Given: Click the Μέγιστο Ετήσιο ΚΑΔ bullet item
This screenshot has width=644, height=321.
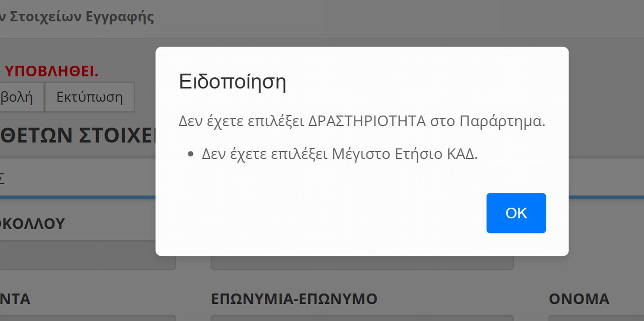Looking at the screenshot, I should [x=339, y=154].
